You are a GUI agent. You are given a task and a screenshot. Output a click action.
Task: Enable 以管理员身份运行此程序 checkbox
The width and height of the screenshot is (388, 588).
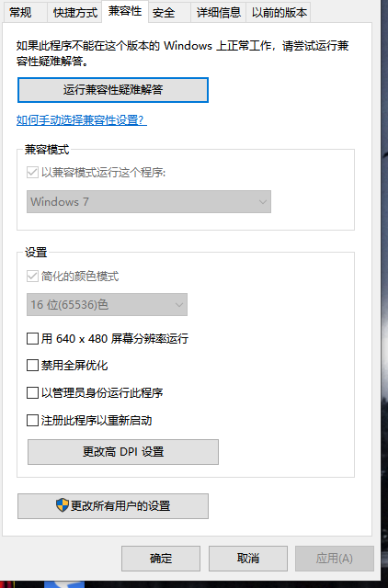[x=32, y=392]
